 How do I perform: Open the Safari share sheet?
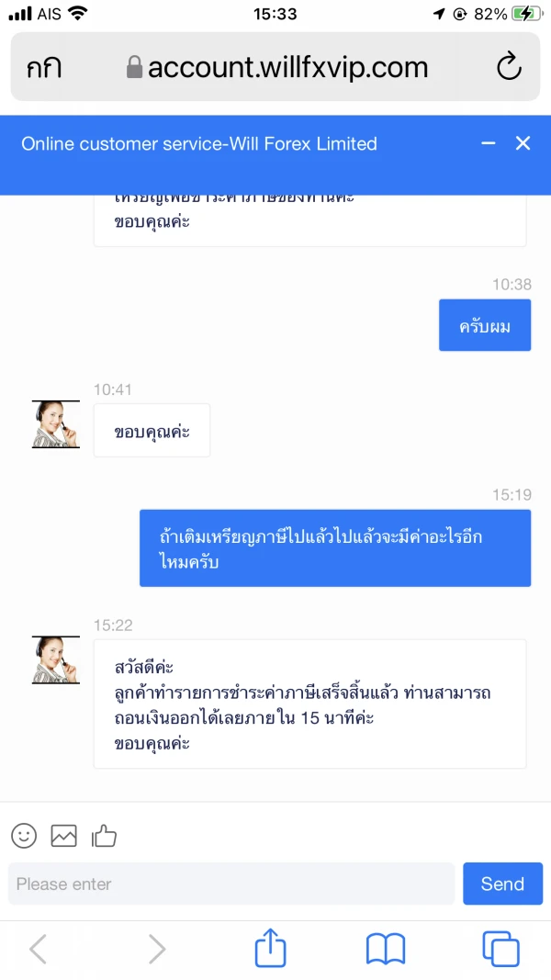click(x=270, y=948)
